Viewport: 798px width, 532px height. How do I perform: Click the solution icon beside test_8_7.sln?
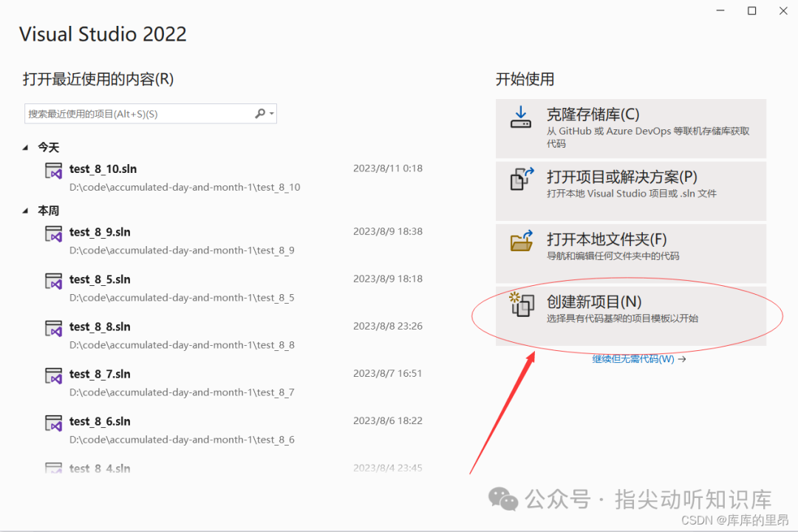[53, 375]
